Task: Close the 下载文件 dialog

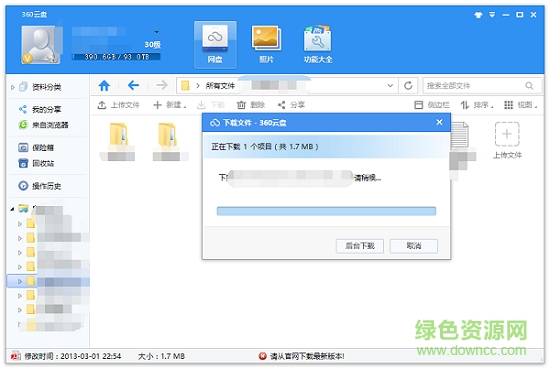Action: click(x=439, y=122)
